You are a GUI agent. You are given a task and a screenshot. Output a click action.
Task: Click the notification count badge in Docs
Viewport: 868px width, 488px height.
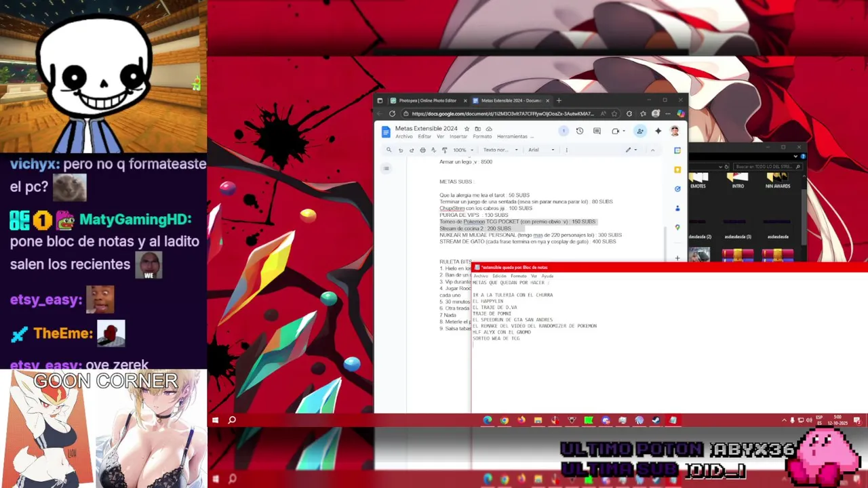click(x=564, y=131)
